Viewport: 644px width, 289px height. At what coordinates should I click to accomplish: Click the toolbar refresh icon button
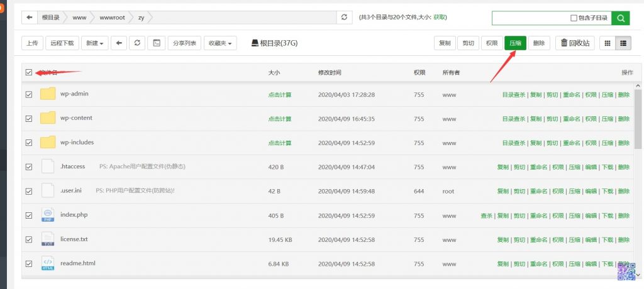(x=137, y=43)
